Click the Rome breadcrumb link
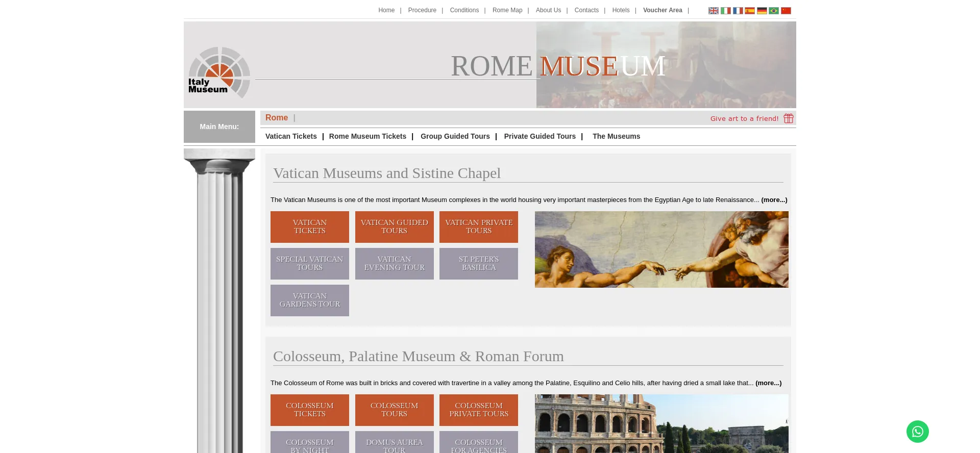This screenshot has width=980, height=453. (x=277, y=118)
